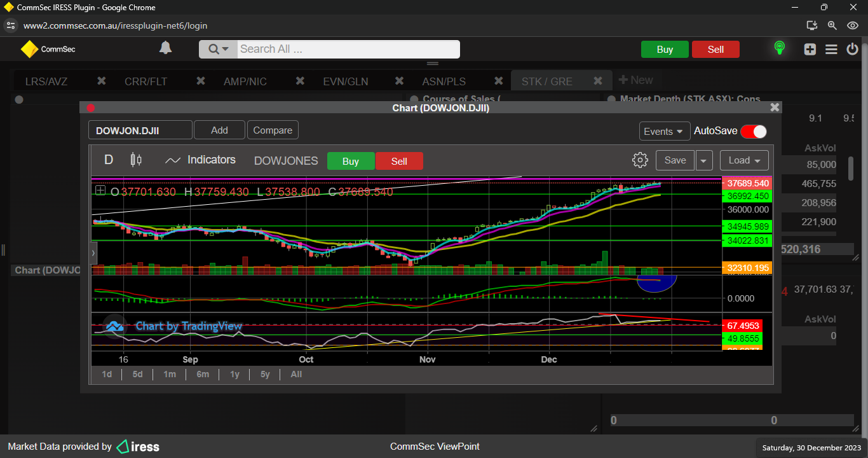
Task: Open the chart settings gear
Action: [x=640, y=160]
